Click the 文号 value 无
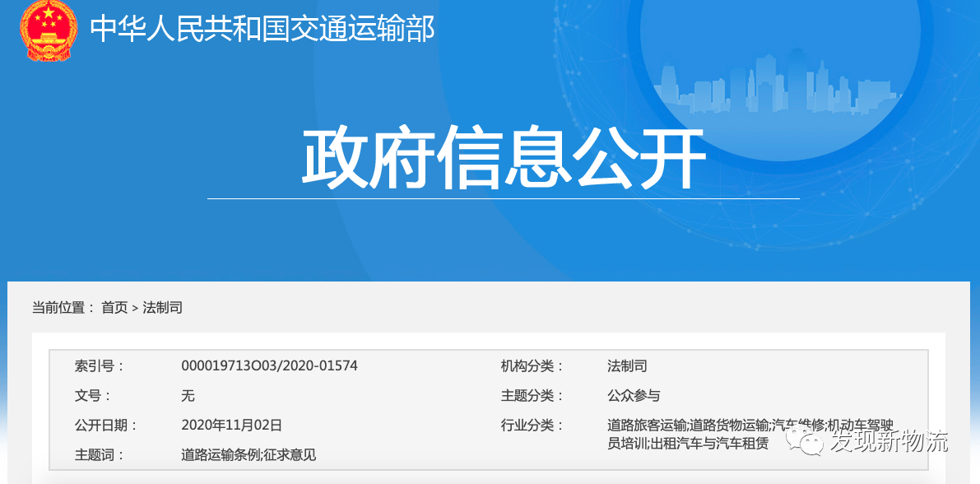Viewport: 980px width, 484px height. pos(188,395)
